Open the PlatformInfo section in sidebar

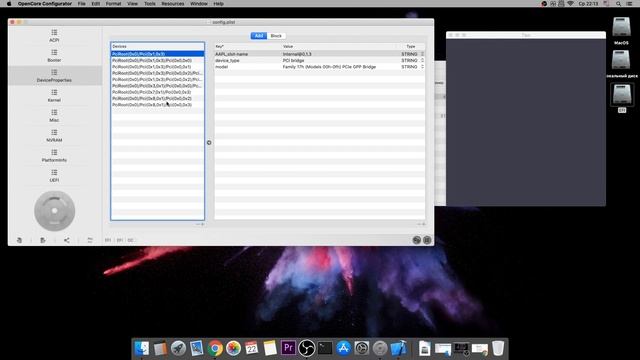54,156
